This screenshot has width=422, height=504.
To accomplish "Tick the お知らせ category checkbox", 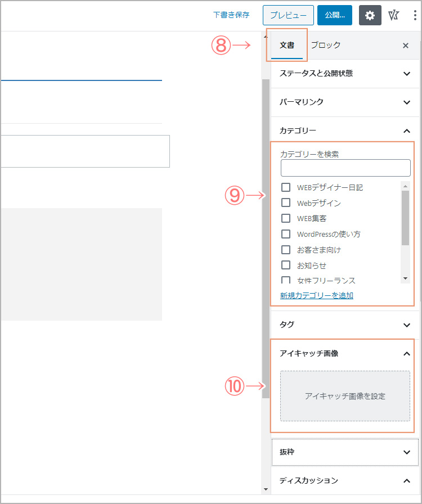I will point(286,265).
